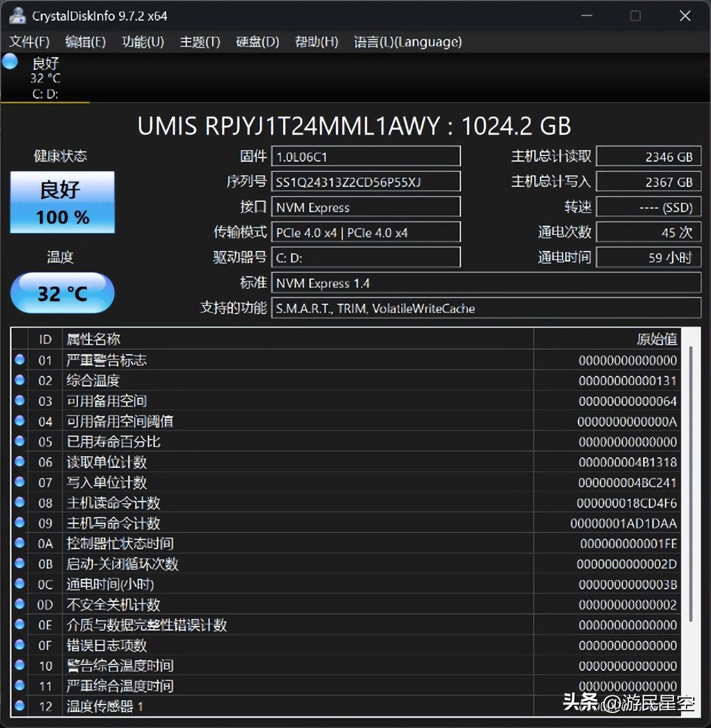Click the status dot beside 综合温度 row

point(20,379)
